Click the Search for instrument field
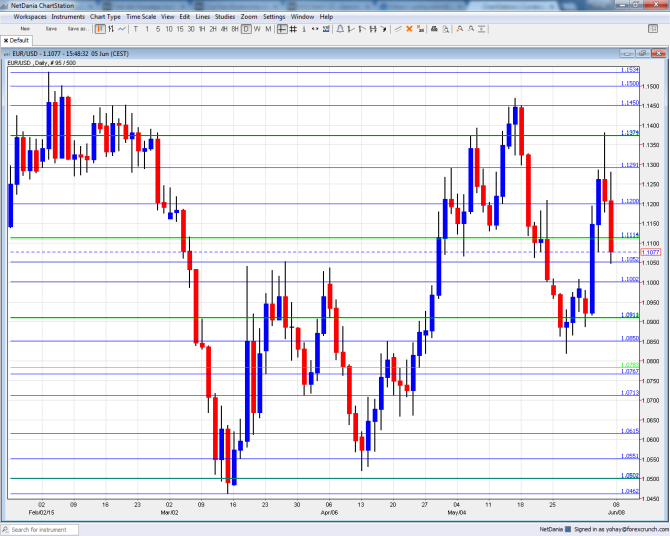Image resolution: width=670 pixels, height=536 pixels. [x=40, y=530]
